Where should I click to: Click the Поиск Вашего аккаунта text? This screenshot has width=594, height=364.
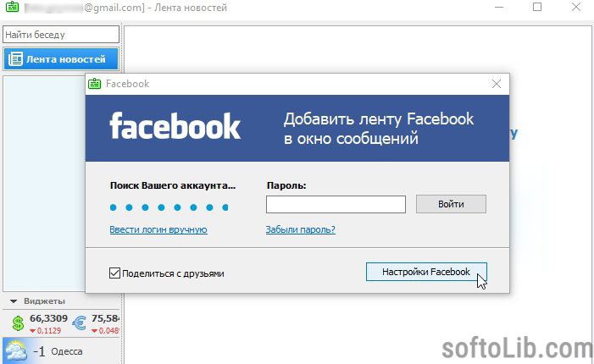click(173, 185)
